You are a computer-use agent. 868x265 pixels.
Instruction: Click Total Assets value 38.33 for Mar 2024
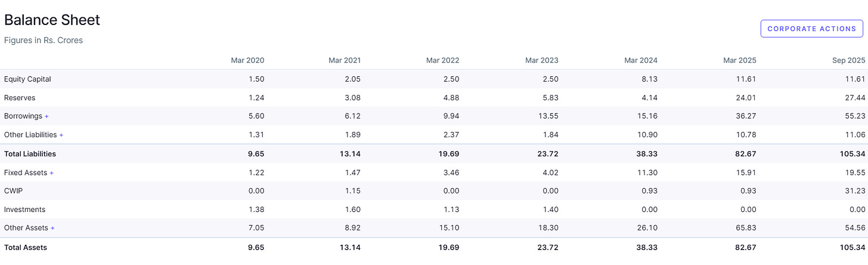coord(647,247)
